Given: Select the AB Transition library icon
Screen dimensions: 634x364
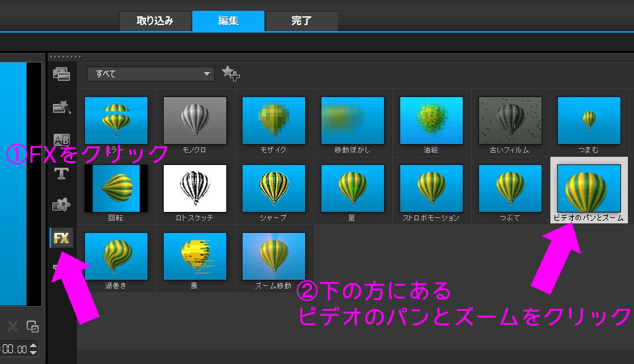Looking at the screenshot, I should 62,140.
